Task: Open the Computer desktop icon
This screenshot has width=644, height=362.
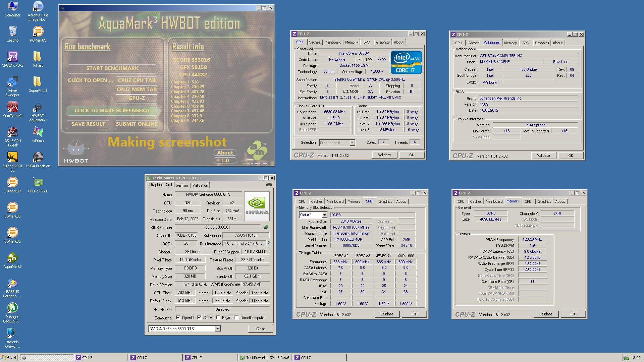Action: coord(12,9)
